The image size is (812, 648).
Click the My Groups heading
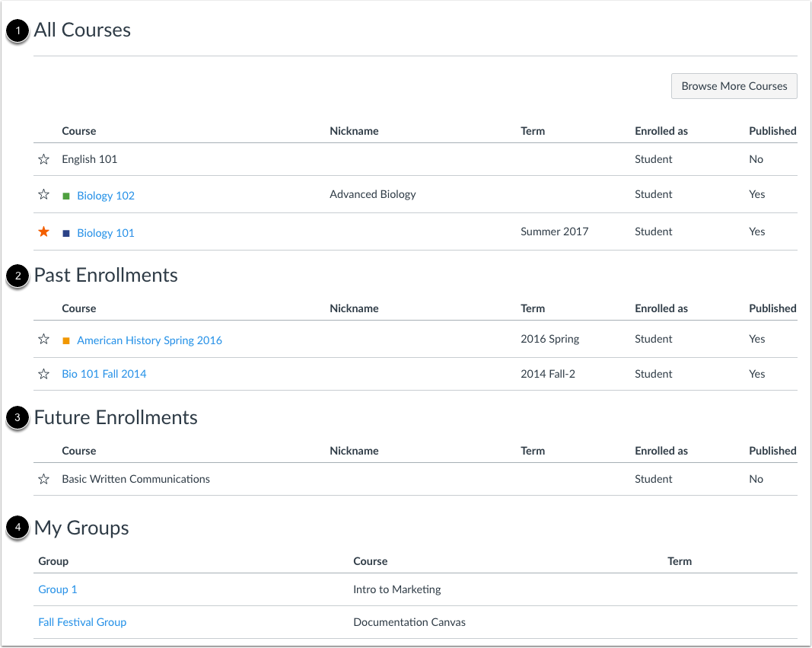pos(81,528)
